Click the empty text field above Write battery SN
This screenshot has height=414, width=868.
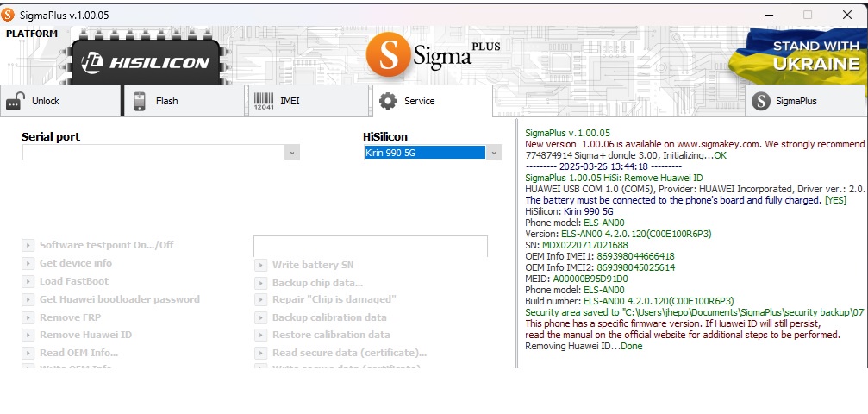[370, 246]
